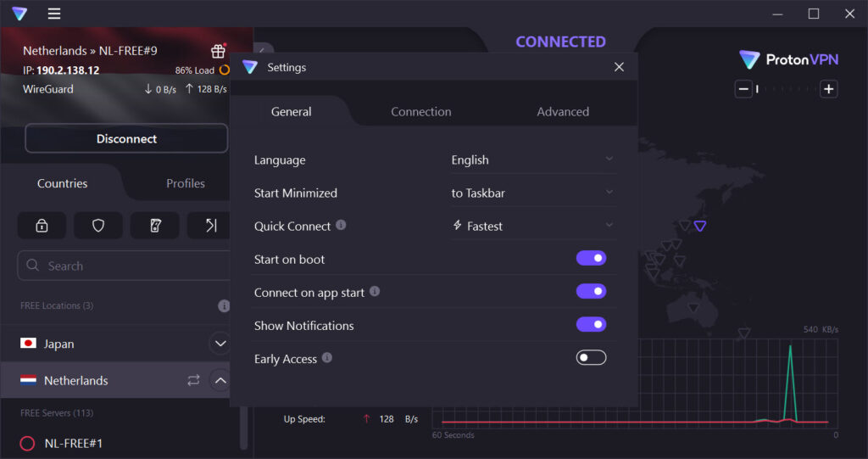Show Quick Connect info tooltip
This screenshot has width=868, height=459.
(x=341, y=225)
